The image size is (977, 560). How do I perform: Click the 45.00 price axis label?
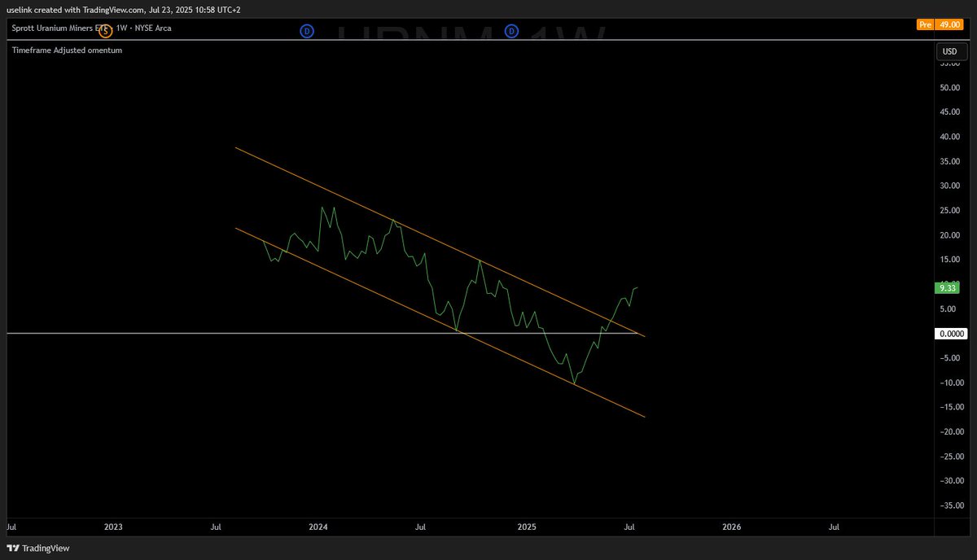point(950,112)
